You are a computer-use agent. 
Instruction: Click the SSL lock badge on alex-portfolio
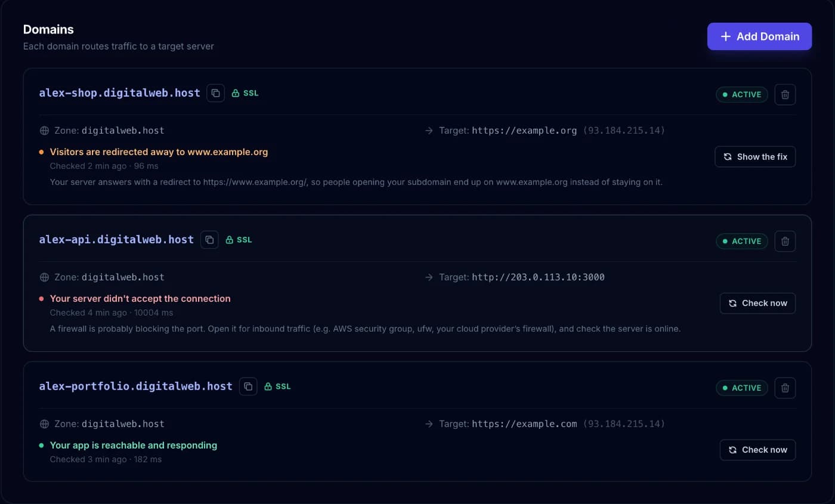tap(277, 386)
